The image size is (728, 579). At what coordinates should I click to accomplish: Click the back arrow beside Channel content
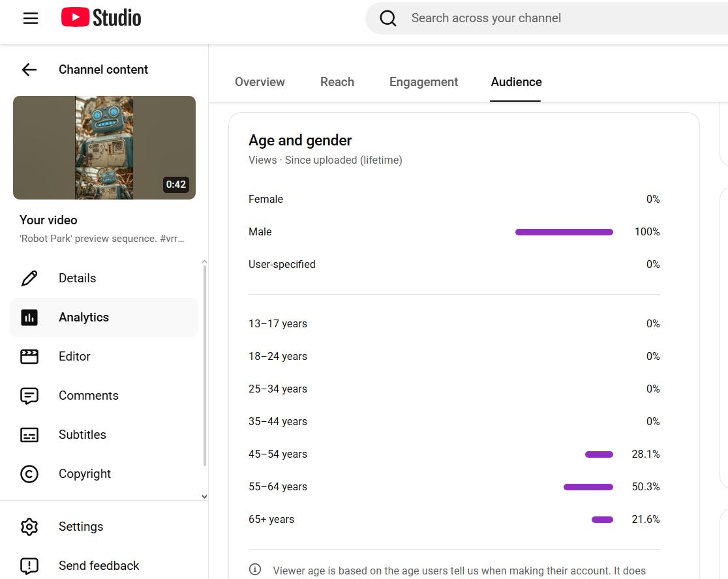[x=29, y=70]
